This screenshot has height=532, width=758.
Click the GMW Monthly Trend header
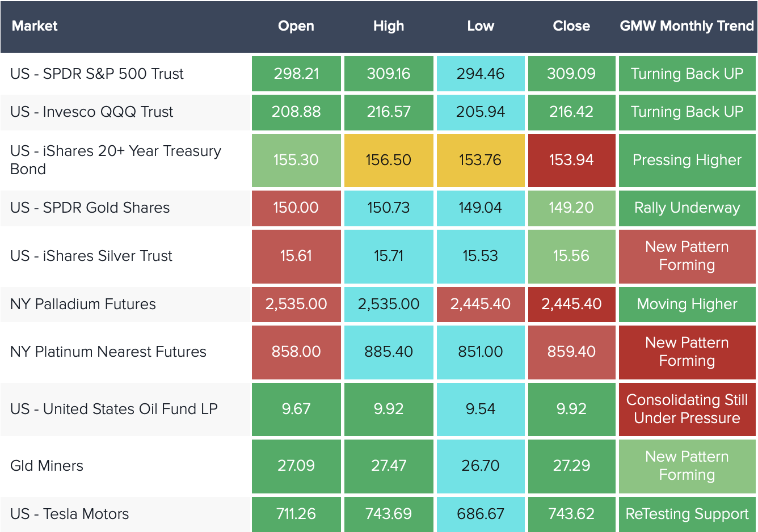click(687, 26)
